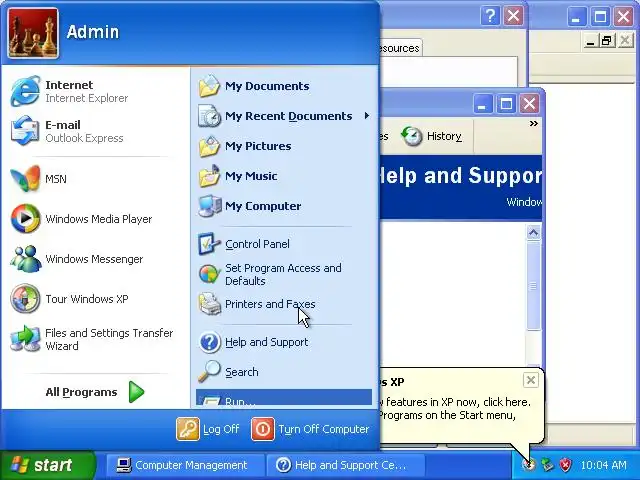The image size is (640, 480).
Task: Click History in Help and Support toolbar
Action: pyautogui.click(x=432, y=136)
